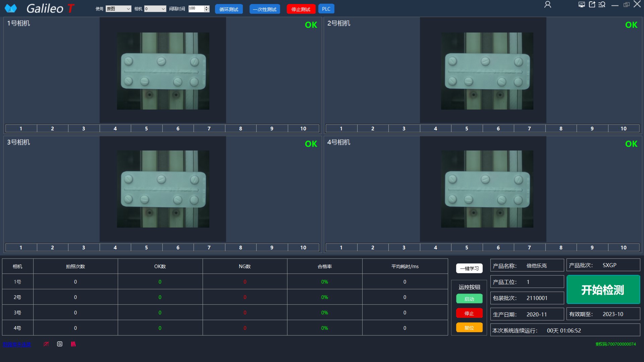The height and width of the screenshot is (362, 644).
Task: Click the white G stamp icon
Action: (60, 344)
